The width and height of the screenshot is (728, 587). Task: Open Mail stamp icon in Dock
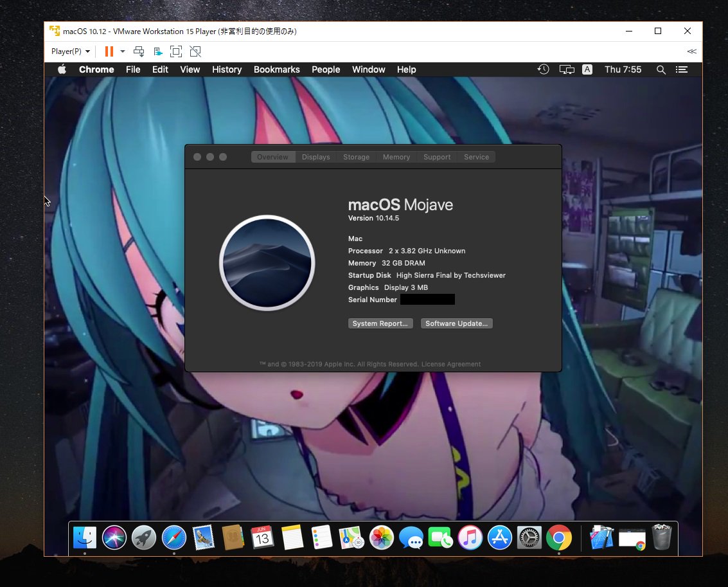[203, 537]
